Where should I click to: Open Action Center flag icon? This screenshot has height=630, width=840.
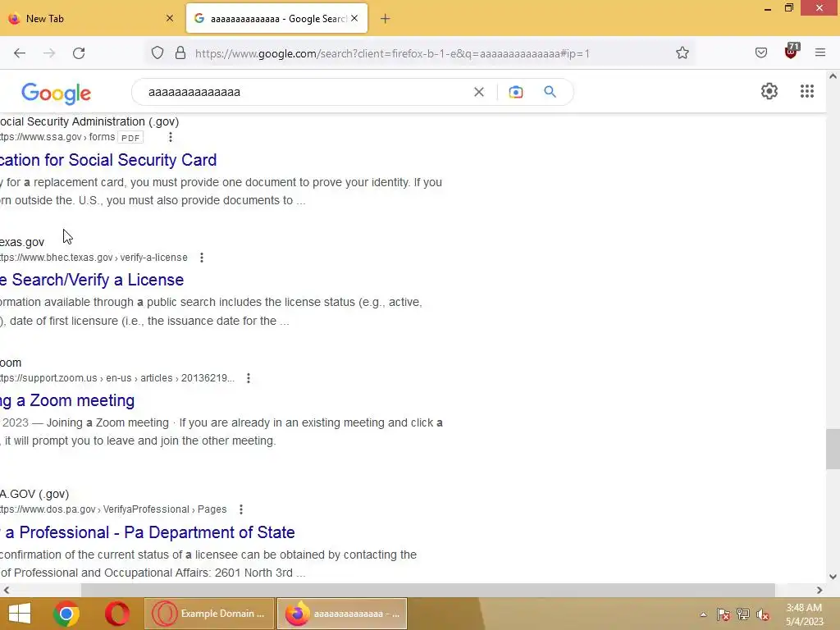[x=724, y=614]
